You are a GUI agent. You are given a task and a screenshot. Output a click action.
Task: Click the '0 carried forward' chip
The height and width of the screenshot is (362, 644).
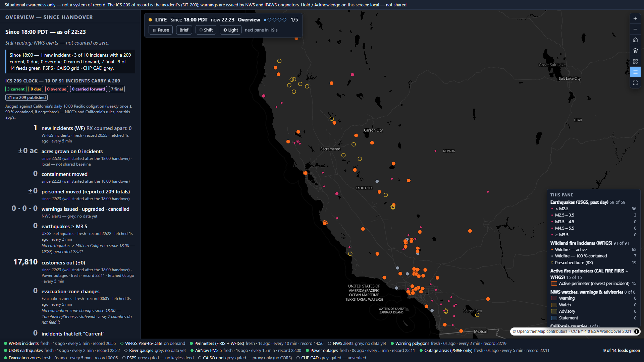89,89
